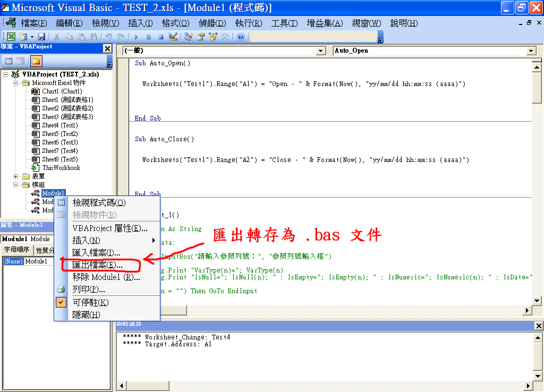Collapse the VBAProject (TEST_2.xls) tree node

coord(5,74)
